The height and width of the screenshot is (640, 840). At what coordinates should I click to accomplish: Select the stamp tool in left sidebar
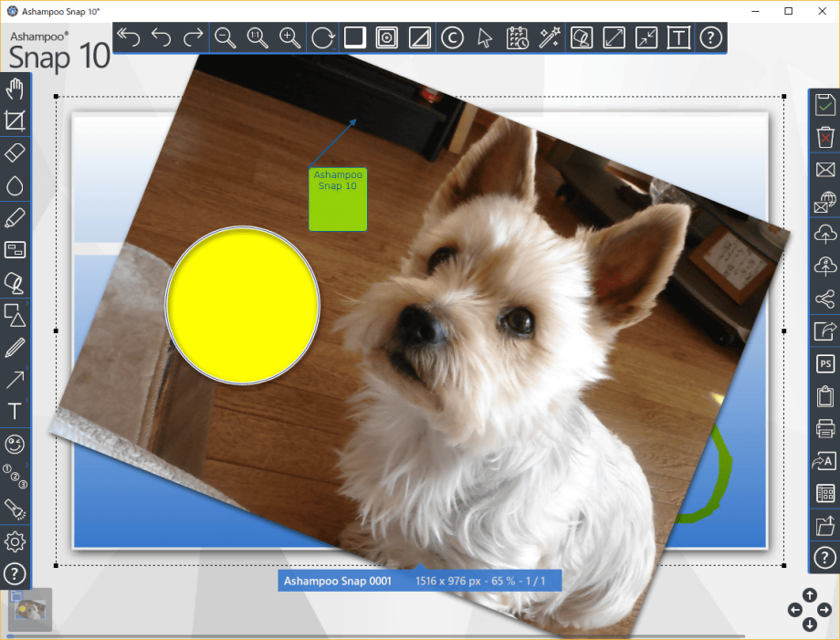(x=15, y=283)
